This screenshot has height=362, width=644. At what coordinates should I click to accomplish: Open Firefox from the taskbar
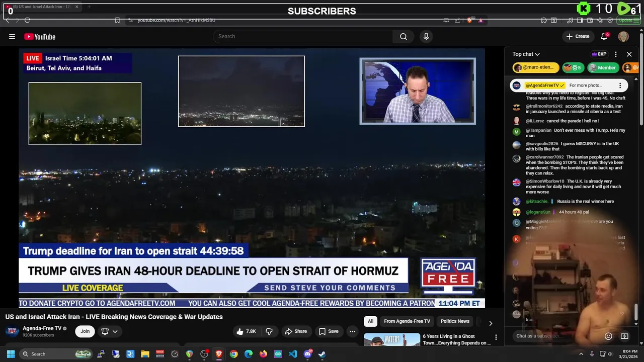click(263, 354)
